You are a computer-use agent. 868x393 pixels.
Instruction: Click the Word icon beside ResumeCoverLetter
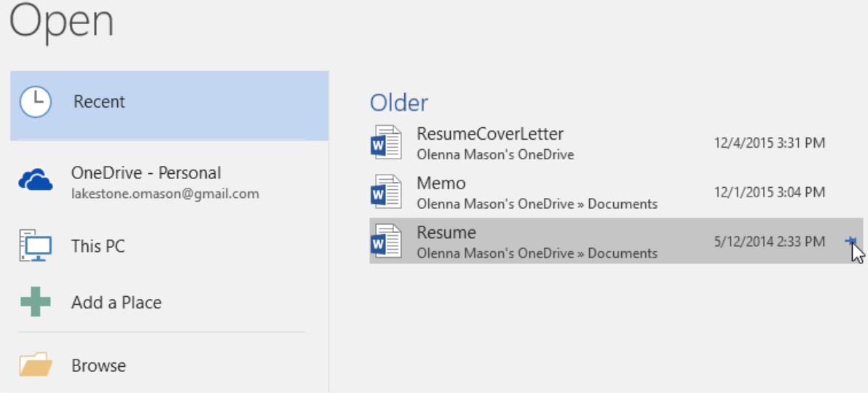coord(385,143)
